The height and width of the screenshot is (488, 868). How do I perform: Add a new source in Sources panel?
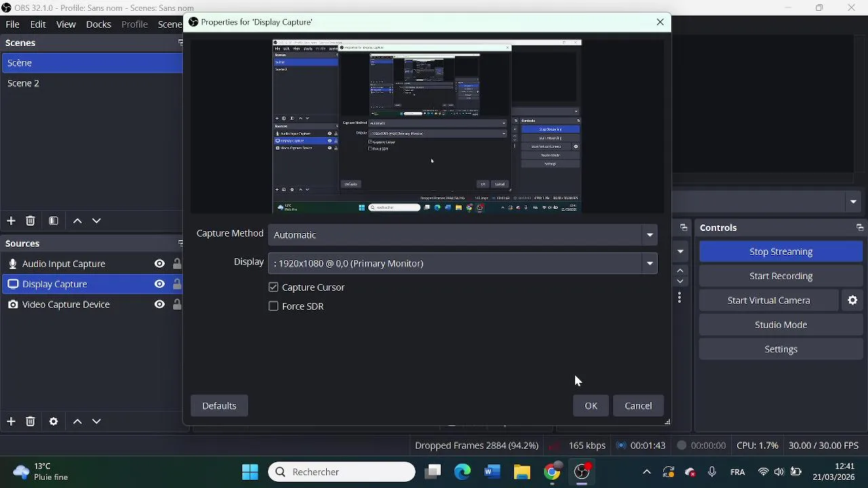click(x=11, y=422)
